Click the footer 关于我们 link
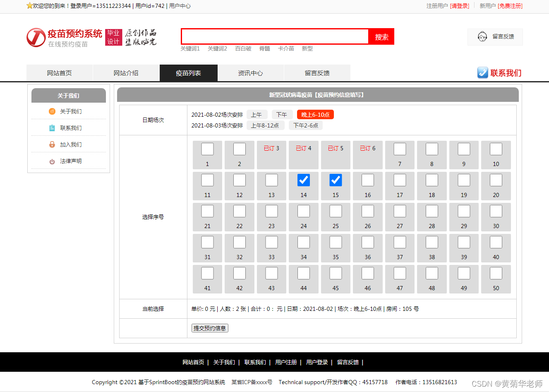 [x=224, y=362]
